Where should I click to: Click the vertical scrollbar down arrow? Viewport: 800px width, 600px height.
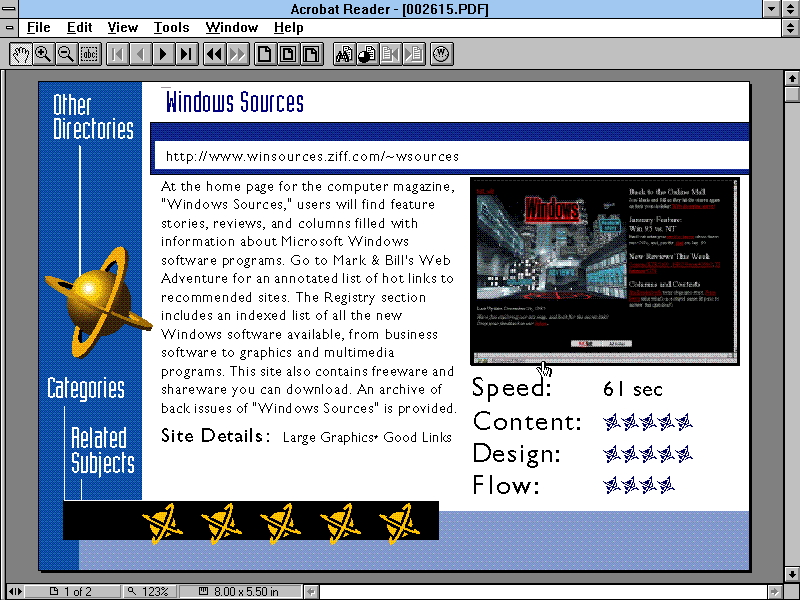(x=791, y=573)
